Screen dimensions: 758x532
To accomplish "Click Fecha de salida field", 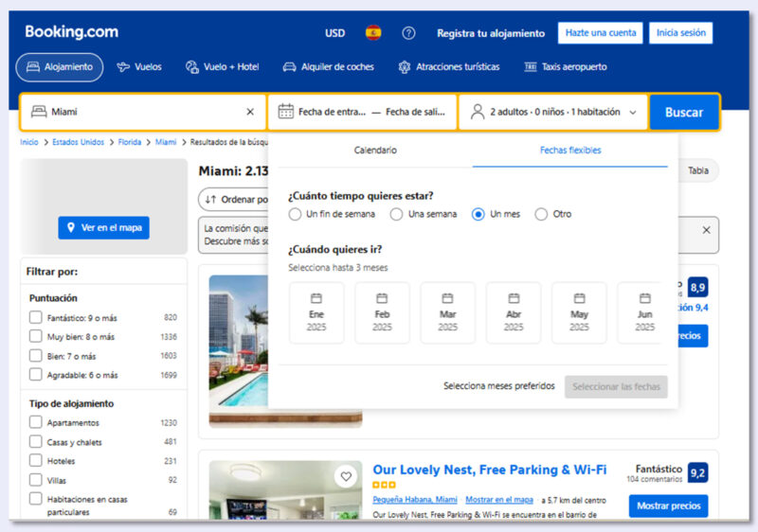I will point(415,112).
